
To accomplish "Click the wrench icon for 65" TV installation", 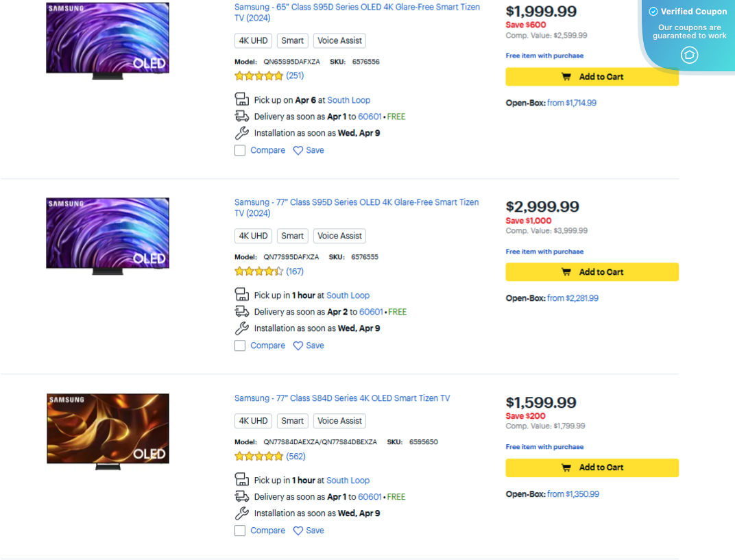I will (x=242, y=132).
